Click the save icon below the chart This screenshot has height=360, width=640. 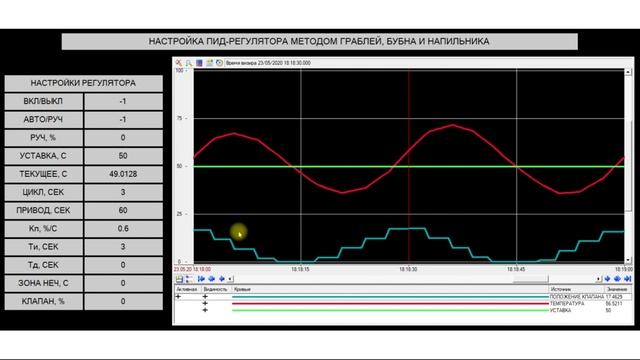coord(179,279)
